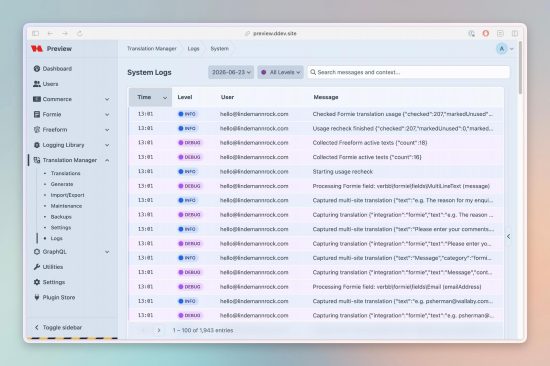The width and height of the screenshot is (550, 366).
Task: Click the Search messages and context field
Action: click(408, 72)
